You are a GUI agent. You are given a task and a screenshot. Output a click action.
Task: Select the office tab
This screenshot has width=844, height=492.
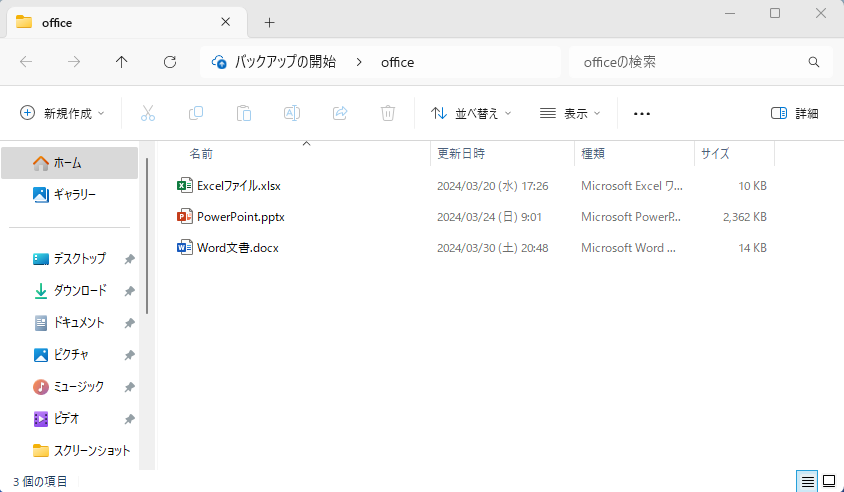127,23
